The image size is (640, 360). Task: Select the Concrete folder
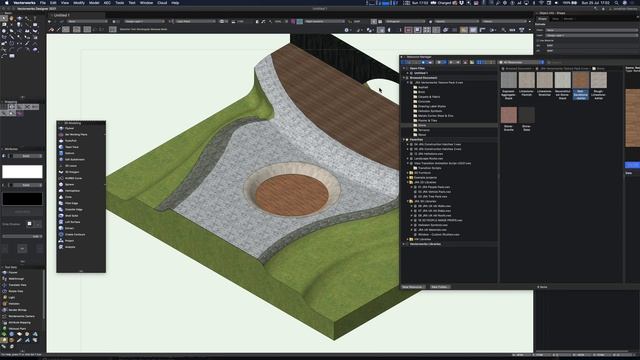point(424,101)
